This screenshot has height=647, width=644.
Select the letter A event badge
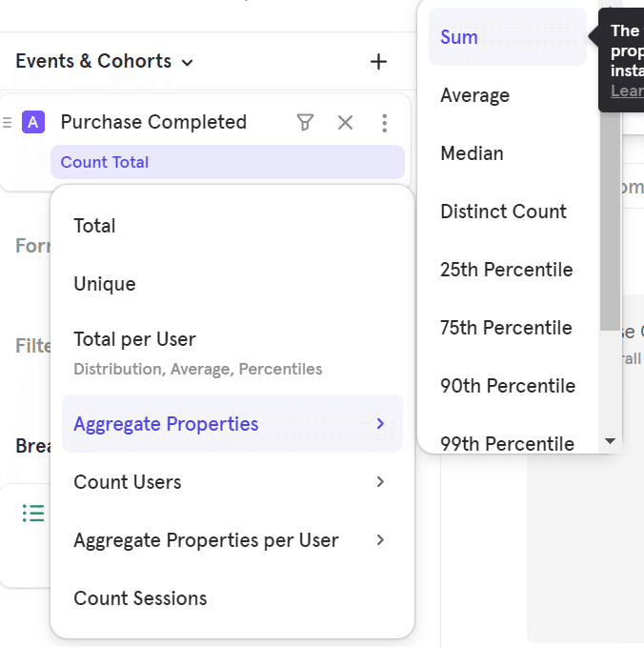(x=33, y=122)
